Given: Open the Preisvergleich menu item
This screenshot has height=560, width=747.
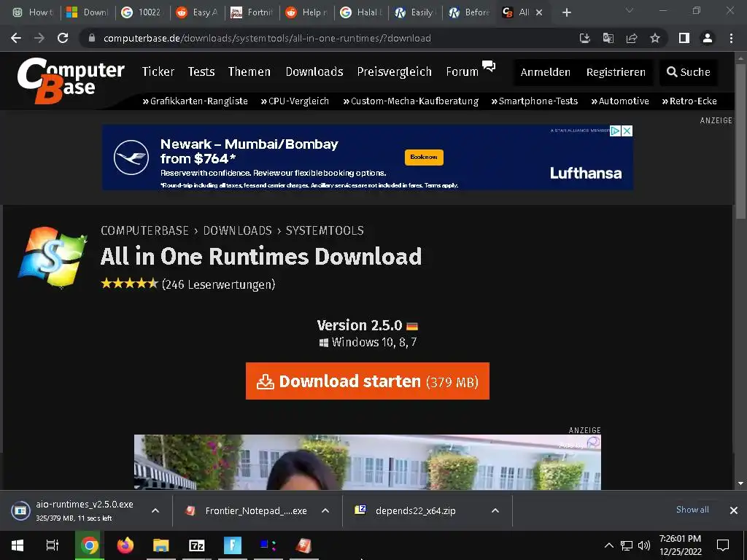Looking at the screenshot, I should 395,71.
